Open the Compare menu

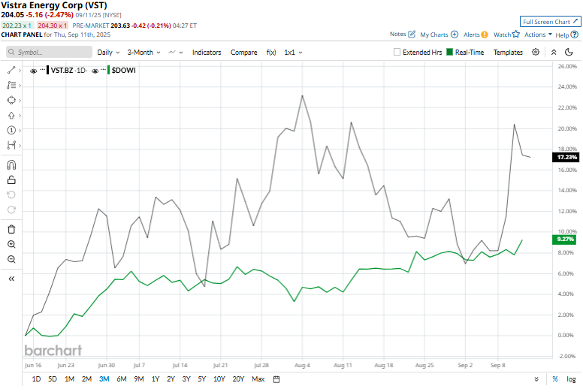244,53
